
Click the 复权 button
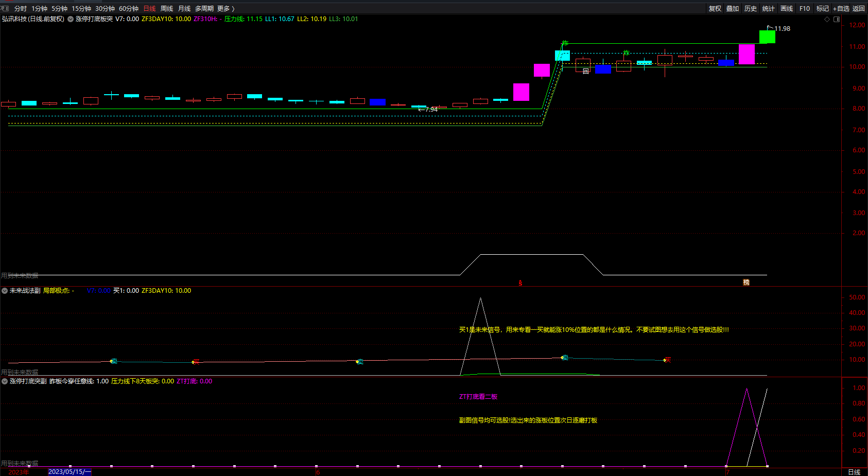(715, 8)
